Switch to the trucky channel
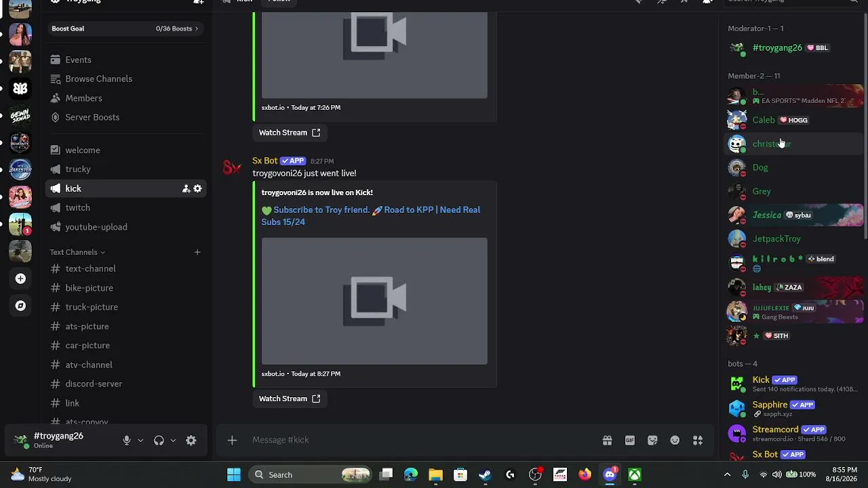The image size is (868, 488). click(x=126, y=169)
